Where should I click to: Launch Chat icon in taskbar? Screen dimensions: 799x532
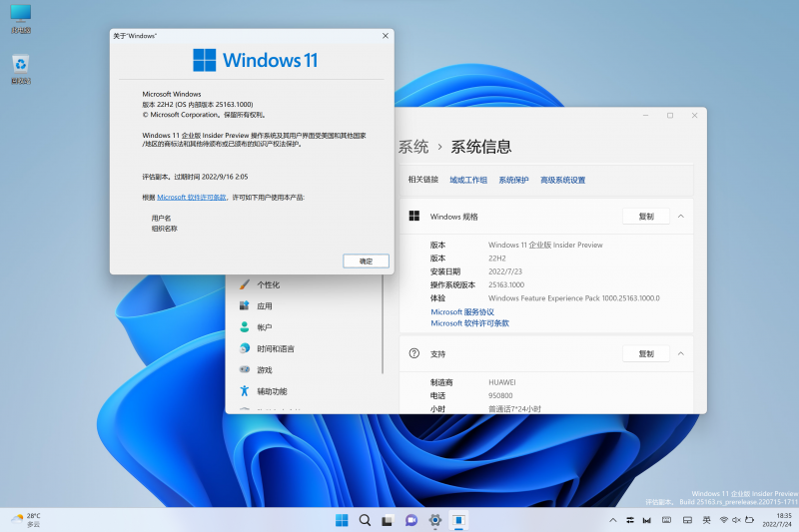tap(411, 520)
